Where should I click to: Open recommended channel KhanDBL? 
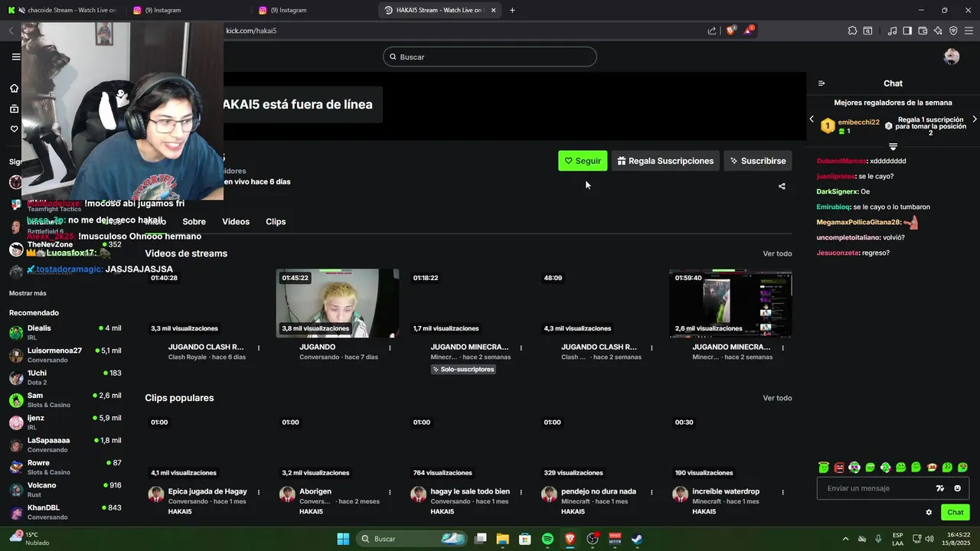65,512
